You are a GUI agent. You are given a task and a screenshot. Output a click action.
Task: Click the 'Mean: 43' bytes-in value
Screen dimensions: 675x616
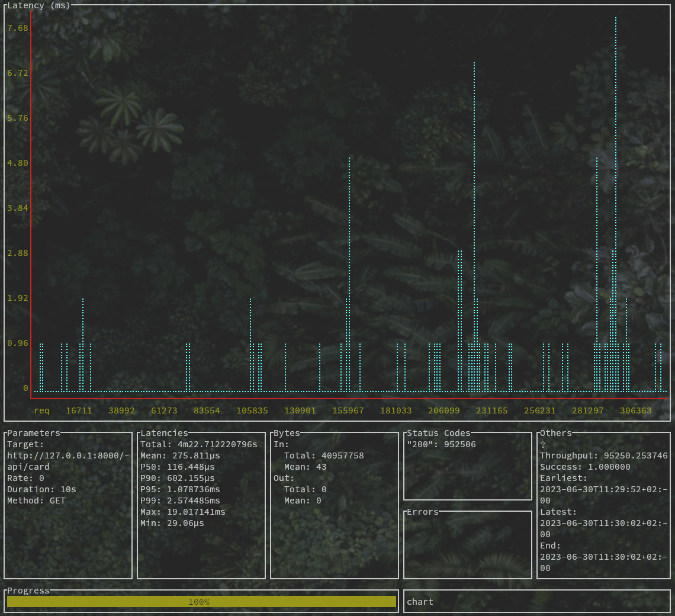tap(306, 467)
